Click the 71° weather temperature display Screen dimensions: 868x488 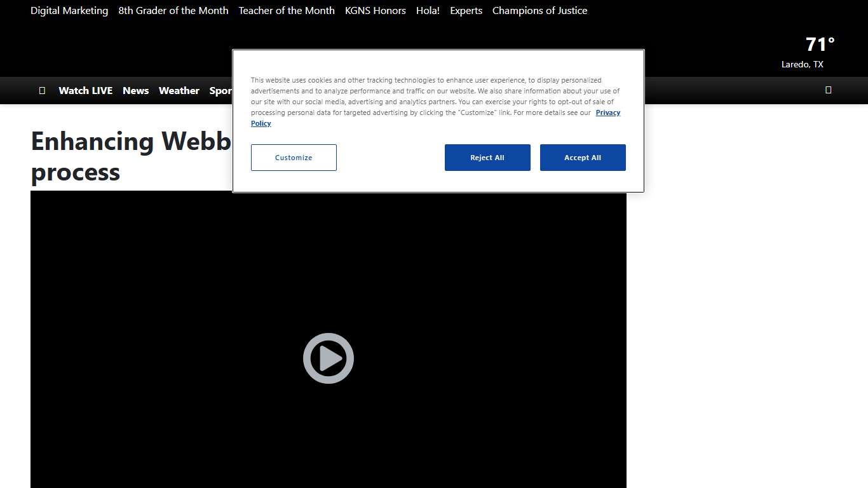tap(818, 44)
